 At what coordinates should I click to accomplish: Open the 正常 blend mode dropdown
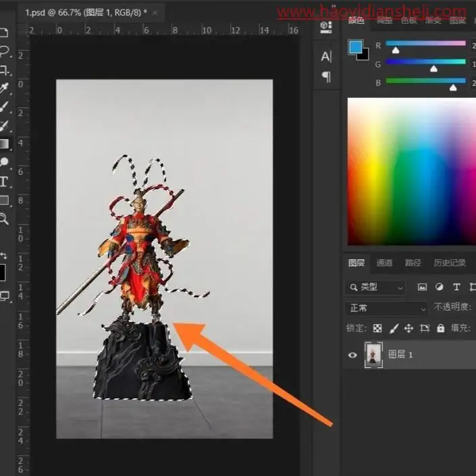pyautogui.click(x=386, y=309)
